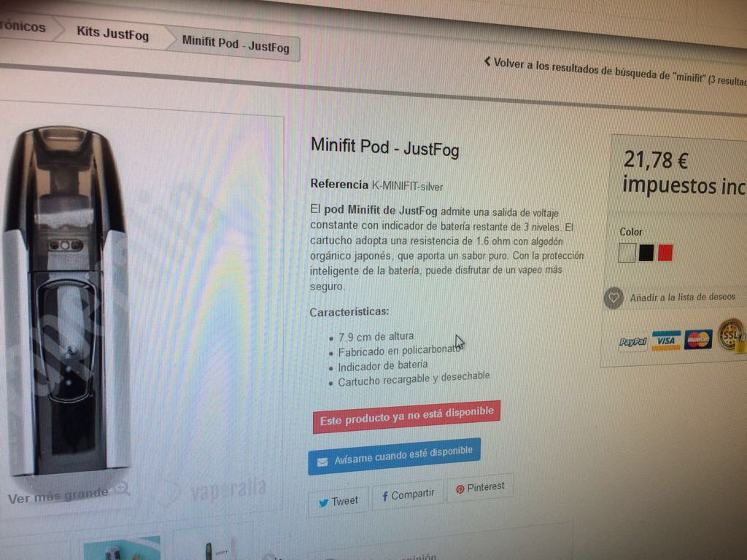Pin product using Pinterest button
Viewport: 747px width, 560px height.
point(480,488)
